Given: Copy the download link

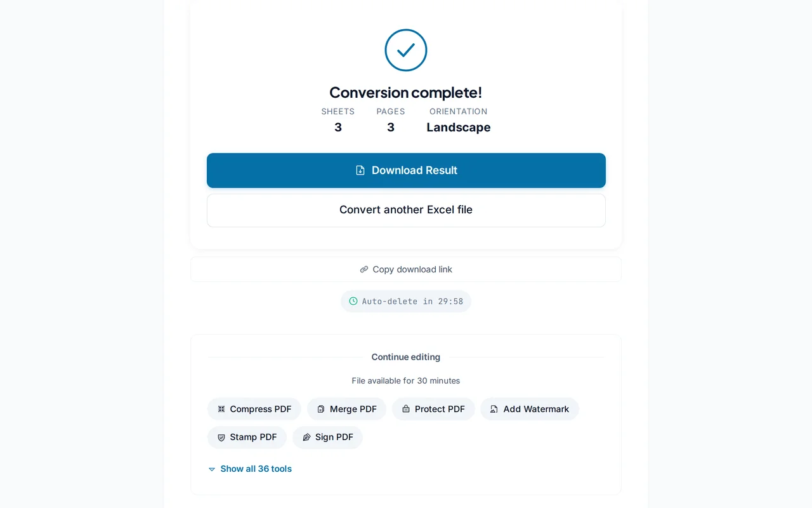Looking at the screenshot, I should click(406, 269).
